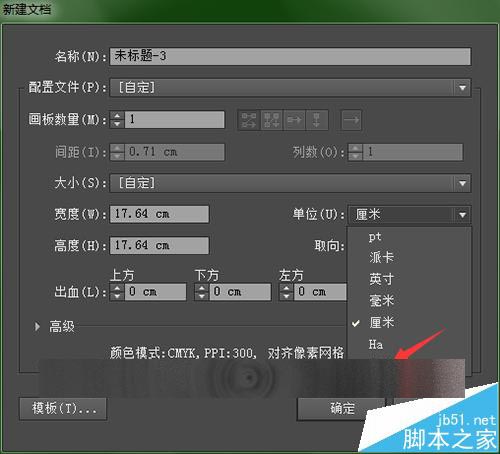Select arrange by column artboard layout icon
This screenshot has height=454, width=500.
pos(317,120)
